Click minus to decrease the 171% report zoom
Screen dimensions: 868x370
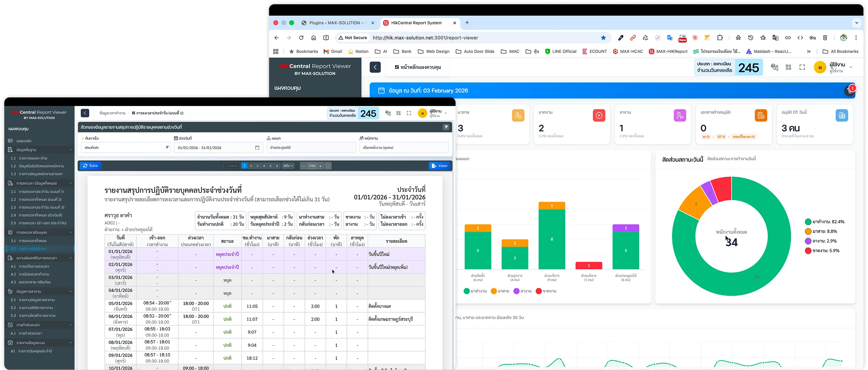(303, 166)
